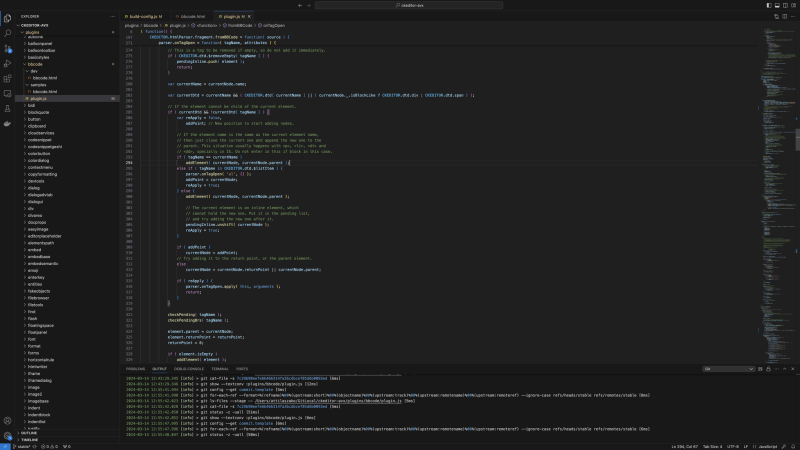This screenshot has height=450, width=800.
Task: Open bbcode.html under the dev folder
Action: [67, 78]
